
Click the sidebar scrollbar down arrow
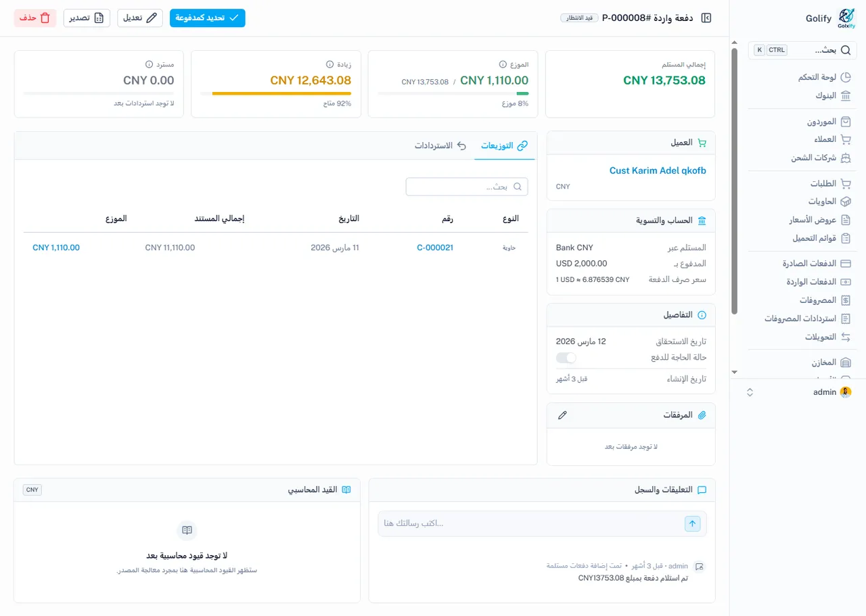pos(735,372)
